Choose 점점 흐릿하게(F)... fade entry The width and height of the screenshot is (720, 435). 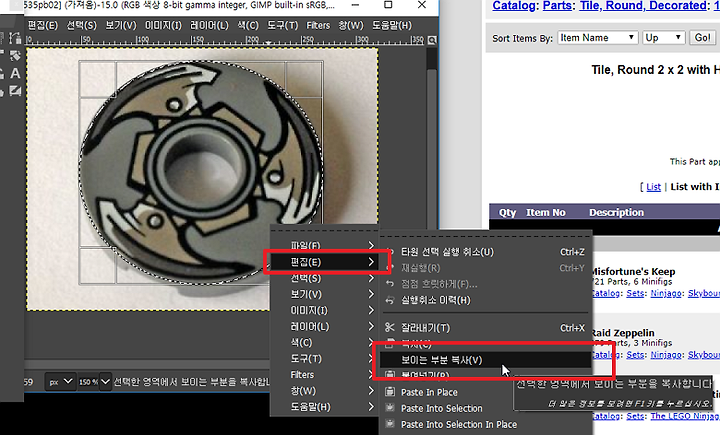pos(486,284)
